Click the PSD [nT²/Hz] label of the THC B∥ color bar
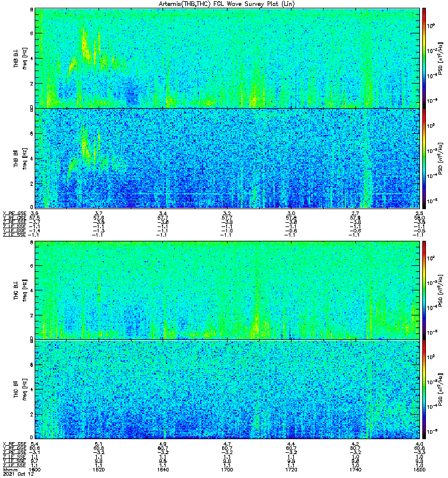Screen dimensions: 448x478 pyautogui.click(x=440, y=390)
